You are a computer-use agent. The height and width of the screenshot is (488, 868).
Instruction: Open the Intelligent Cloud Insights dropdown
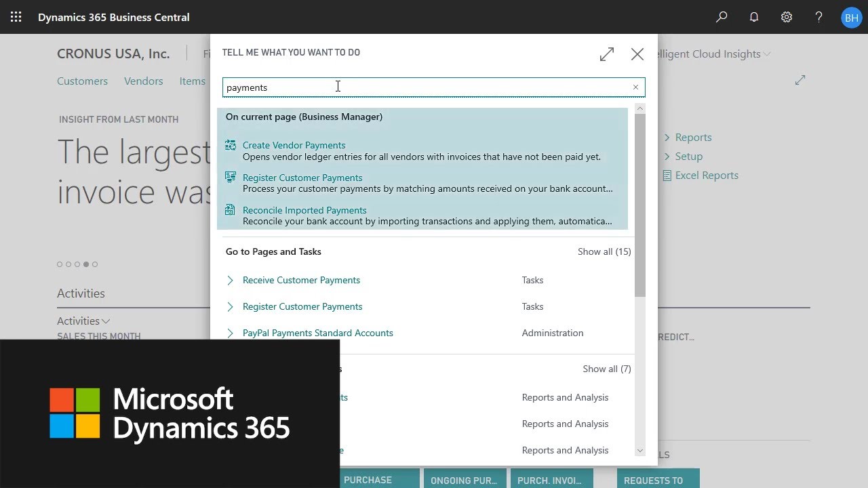[x=768, y=54]
